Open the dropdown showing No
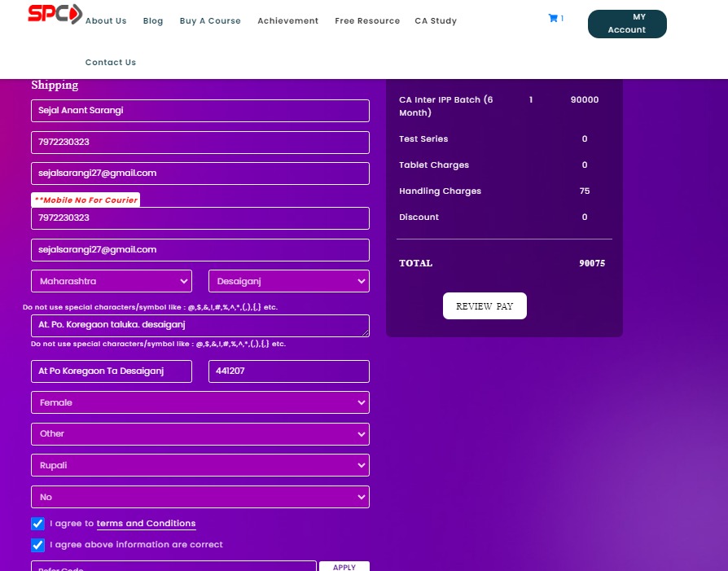 tap(200, 497)
